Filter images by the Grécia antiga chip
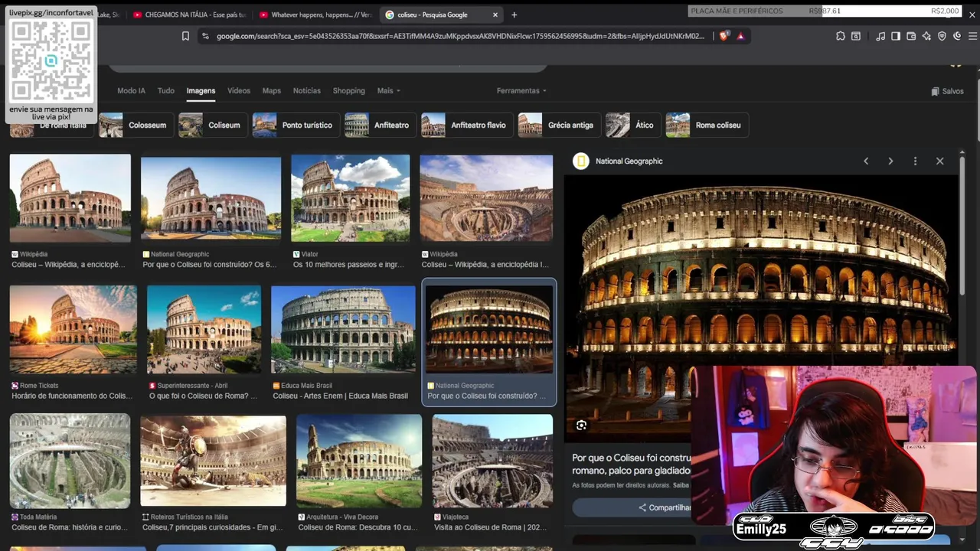Screen dimensions: 980x551 pos(558,125)
